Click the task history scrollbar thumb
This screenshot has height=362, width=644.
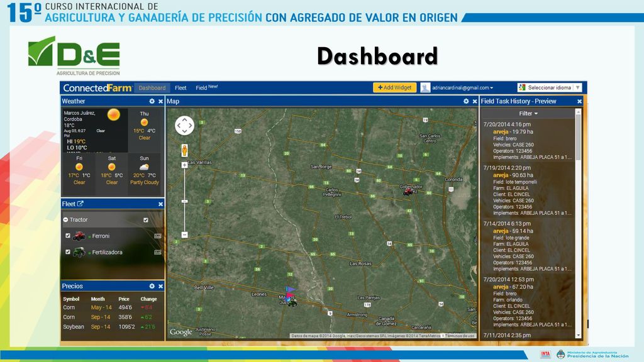pos(579,138)
